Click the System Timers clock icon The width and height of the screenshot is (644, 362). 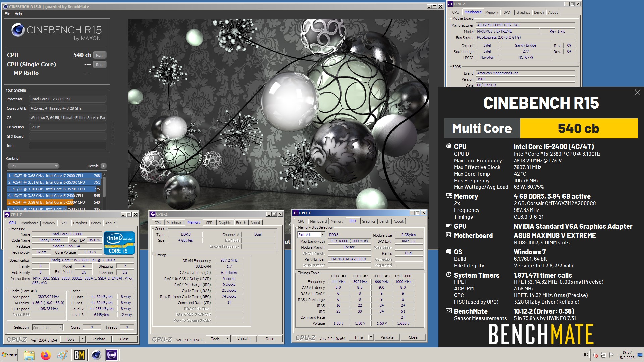click(x=449, y=275)
